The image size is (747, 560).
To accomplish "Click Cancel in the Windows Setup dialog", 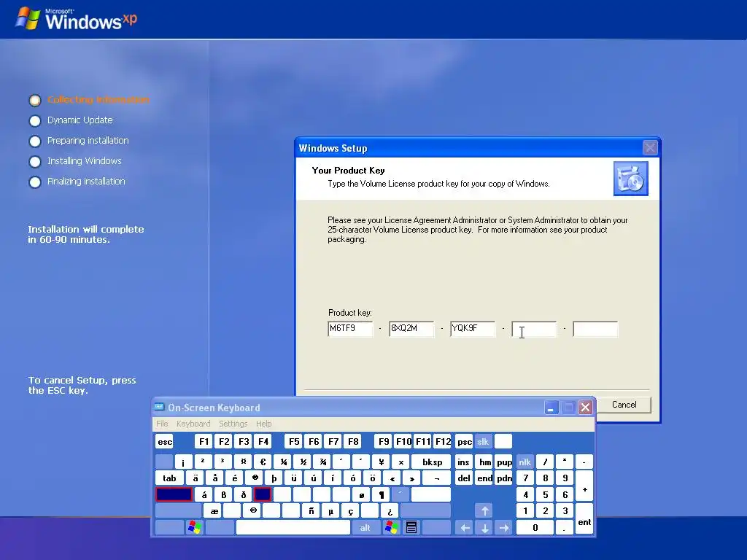I will coord(624,404).
